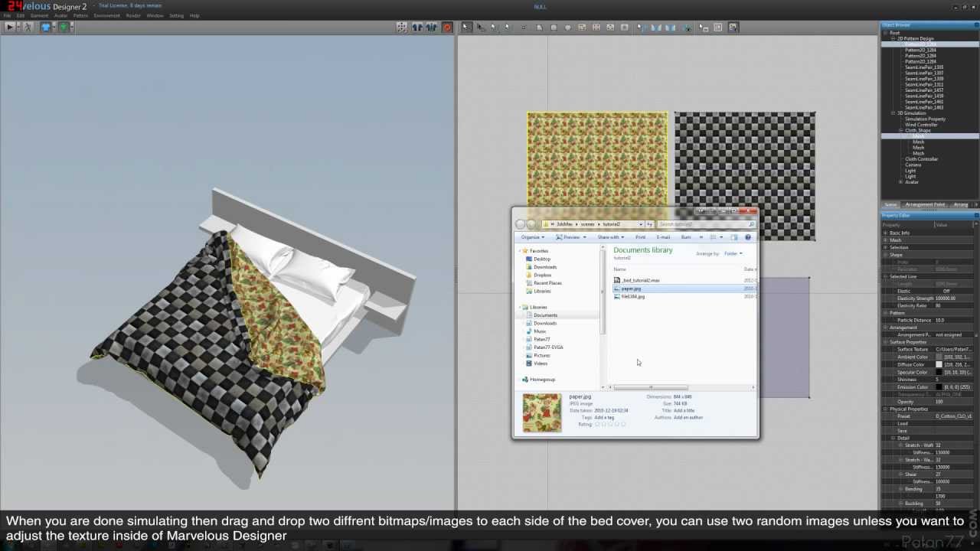Viewport: 980px width, 551px height.
Task: Switch to the Scene tab
Action: tap(890, 204)
